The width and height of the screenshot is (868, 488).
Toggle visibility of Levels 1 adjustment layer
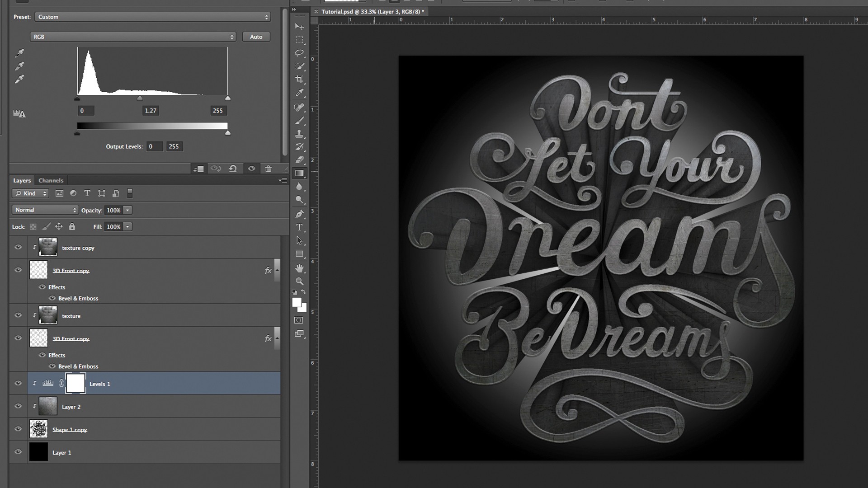coord(17,383)
